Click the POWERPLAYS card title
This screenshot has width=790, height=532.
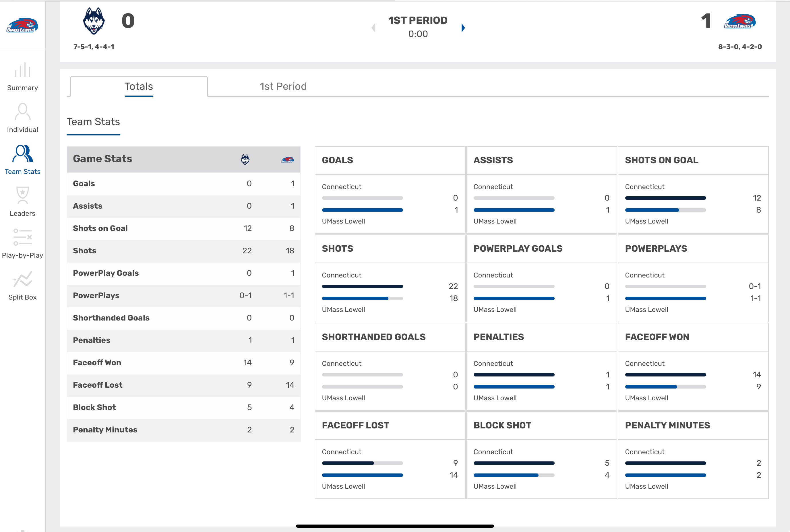click(656, 249)
